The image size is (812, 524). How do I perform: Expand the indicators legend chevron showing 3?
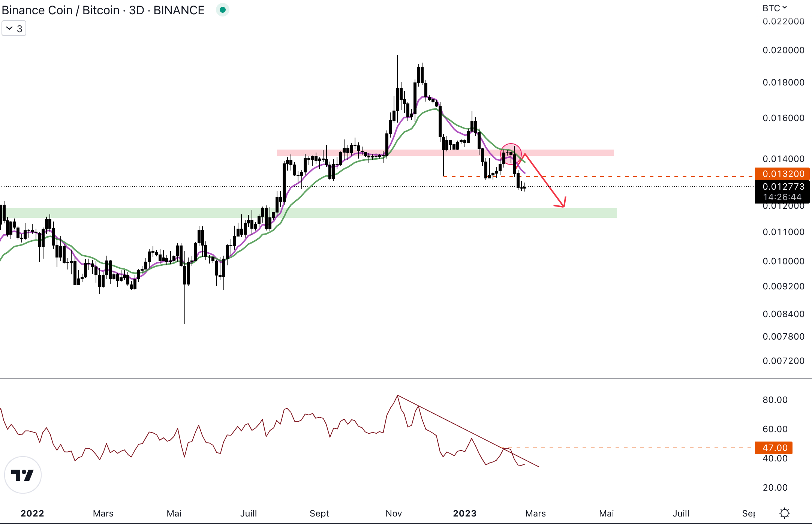pos(14,28)
